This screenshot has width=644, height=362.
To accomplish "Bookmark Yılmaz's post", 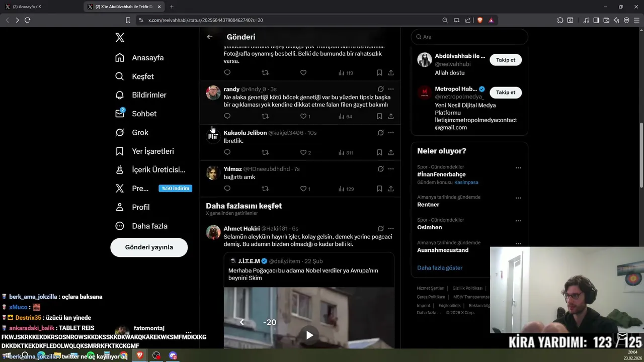I will click(x=379, y=189).
